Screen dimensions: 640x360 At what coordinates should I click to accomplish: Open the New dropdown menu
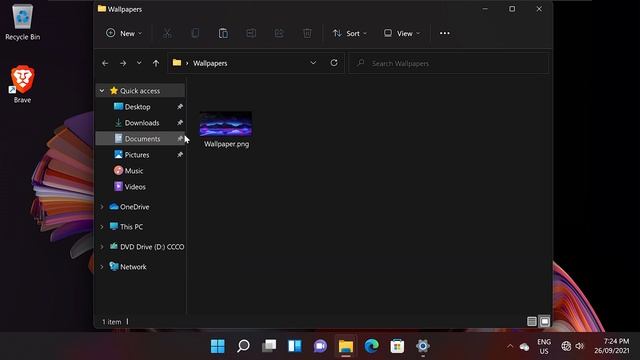coord(124,33)
